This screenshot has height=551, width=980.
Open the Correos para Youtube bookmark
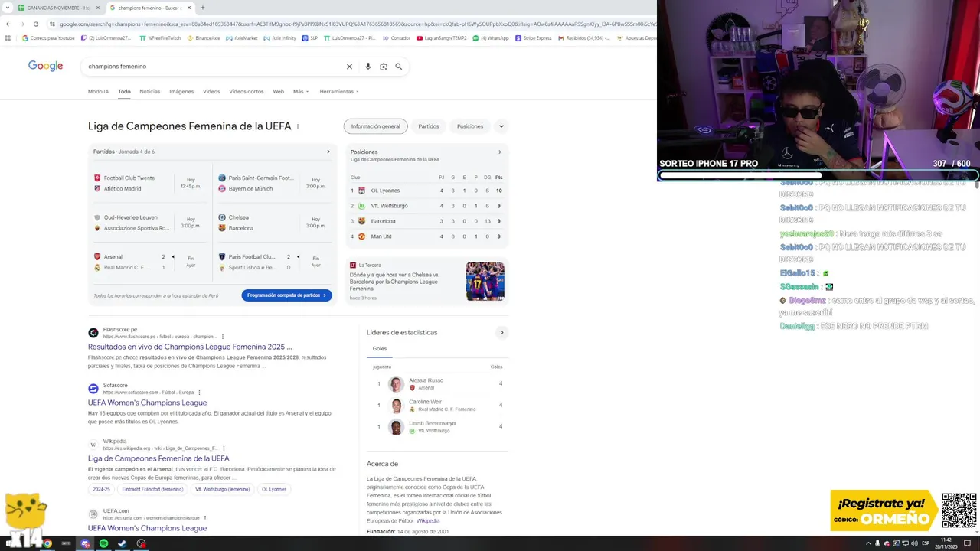click(x=48, y=38)
